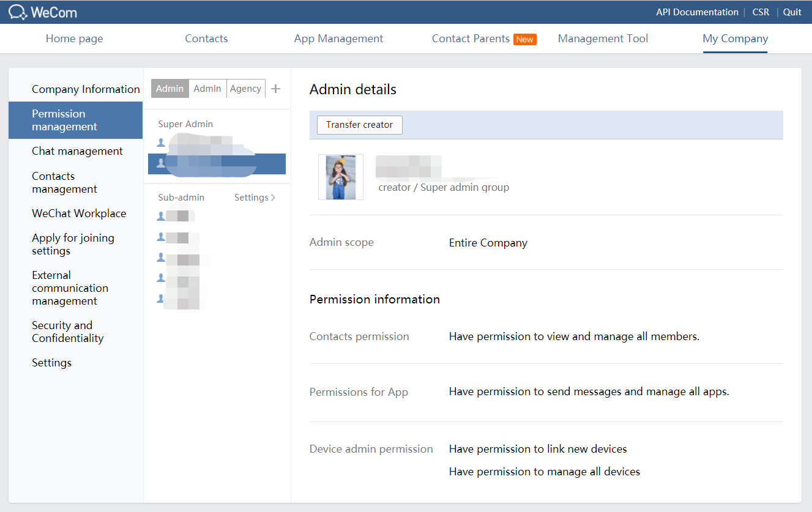Click the Device admin permission label
Viewport: 812px width, 512px height.
click(x=371, y=449)
